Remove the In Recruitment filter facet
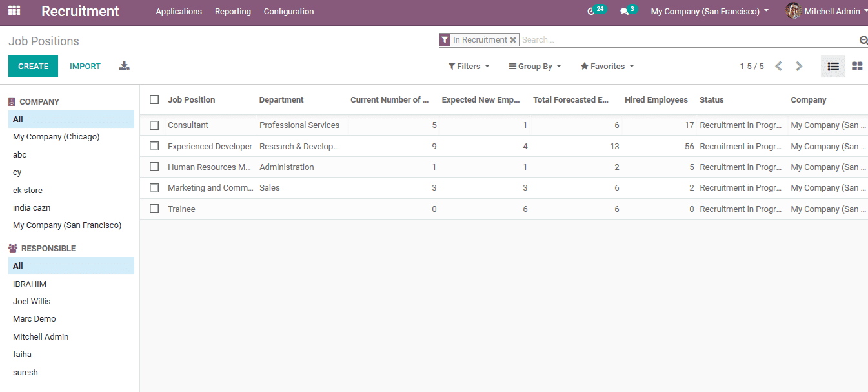 pyautogui.click(x=513, y=40)
